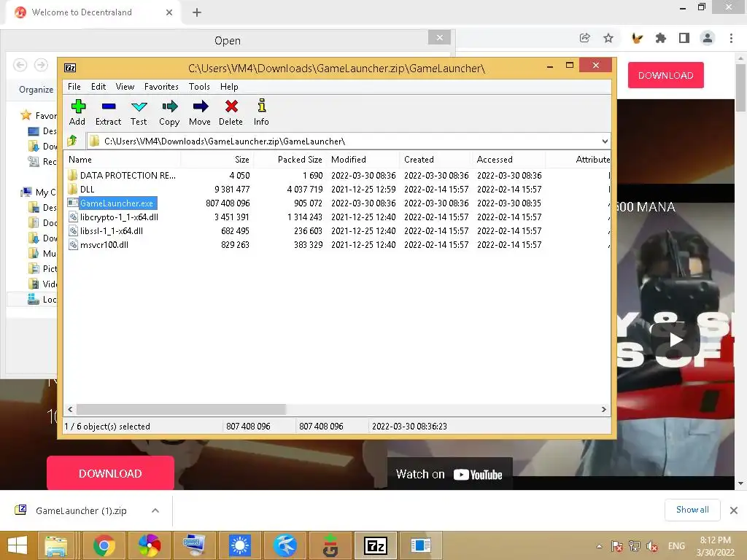The image size is (747, 560).
Task: Click the clock showing 8:12 PM
Action: click(x=715, y=540)
